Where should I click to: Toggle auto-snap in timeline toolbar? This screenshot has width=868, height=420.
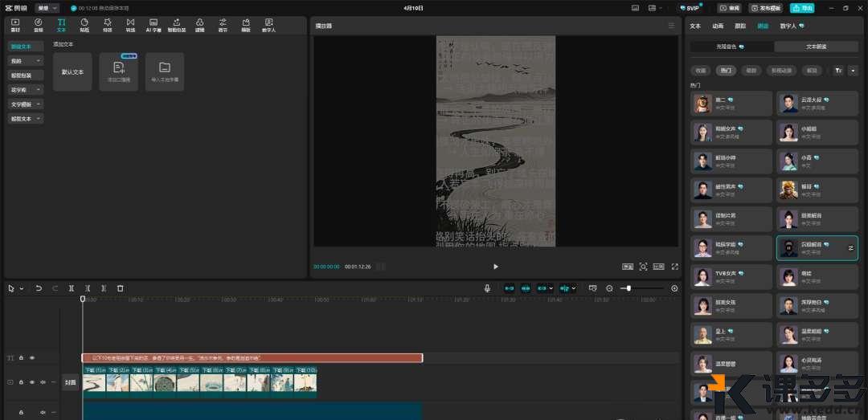coord(526,288)
